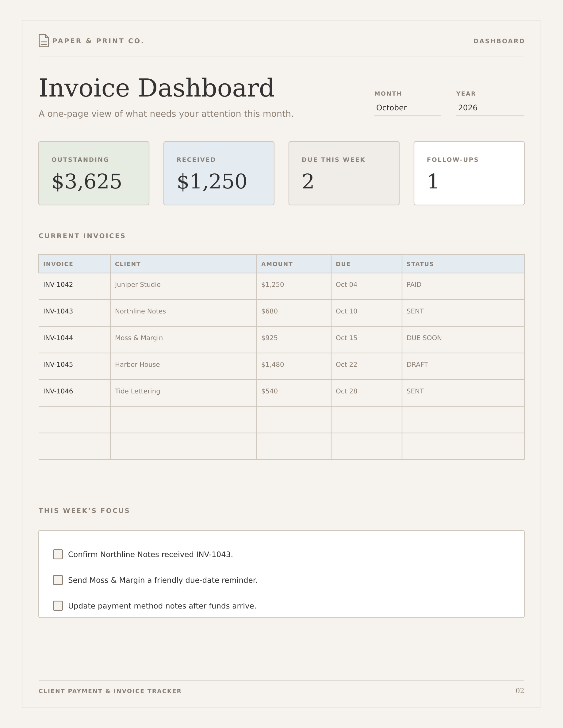Click the $925 amount cell
Screen dimensions: 563x728
pos(294,340)
